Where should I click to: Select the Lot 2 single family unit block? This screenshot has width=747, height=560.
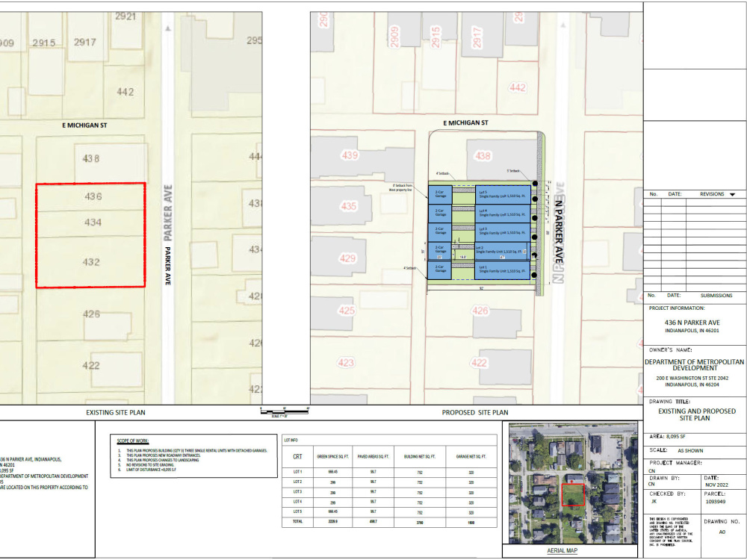tap(503, 251)
